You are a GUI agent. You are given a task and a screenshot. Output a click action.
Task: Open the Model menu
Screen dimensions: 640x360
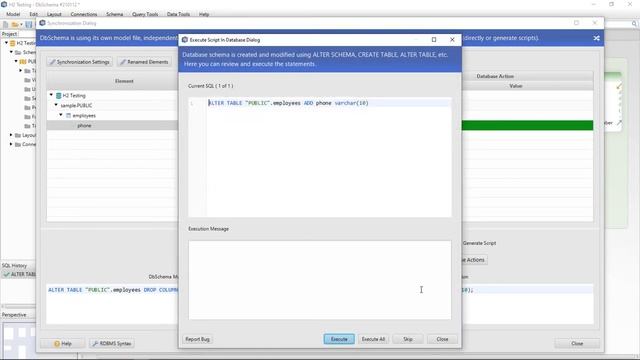13,14
